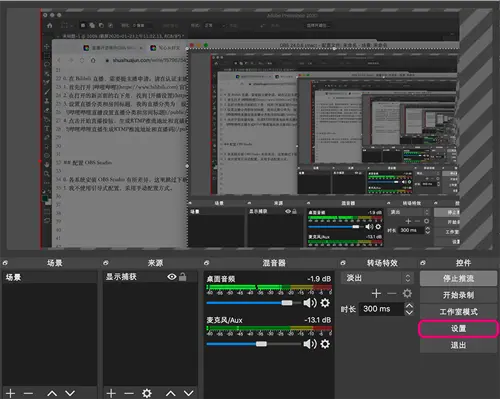
Task: Move source down in 来源 panel
Action: point(188,393)
